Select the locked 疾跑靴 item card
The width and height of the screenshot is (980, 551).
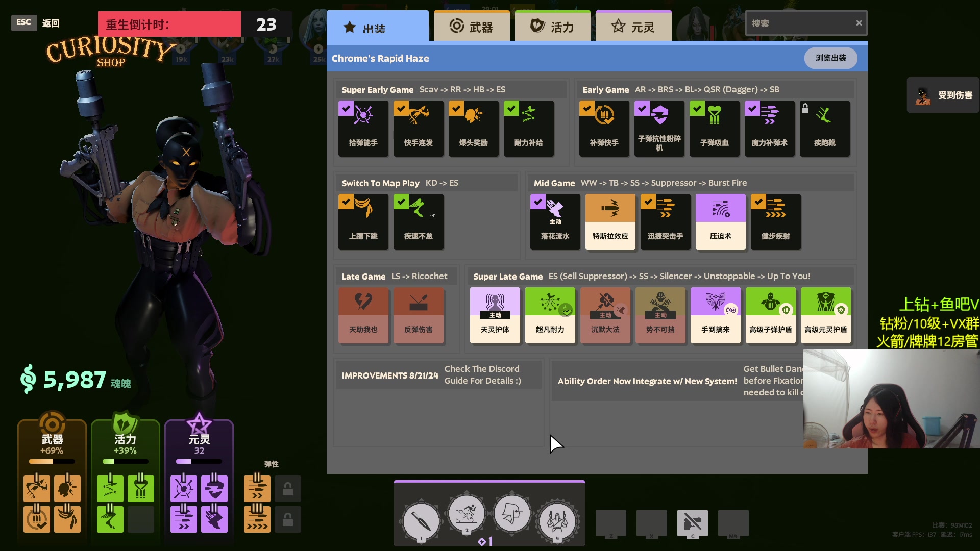click(824, 129)
